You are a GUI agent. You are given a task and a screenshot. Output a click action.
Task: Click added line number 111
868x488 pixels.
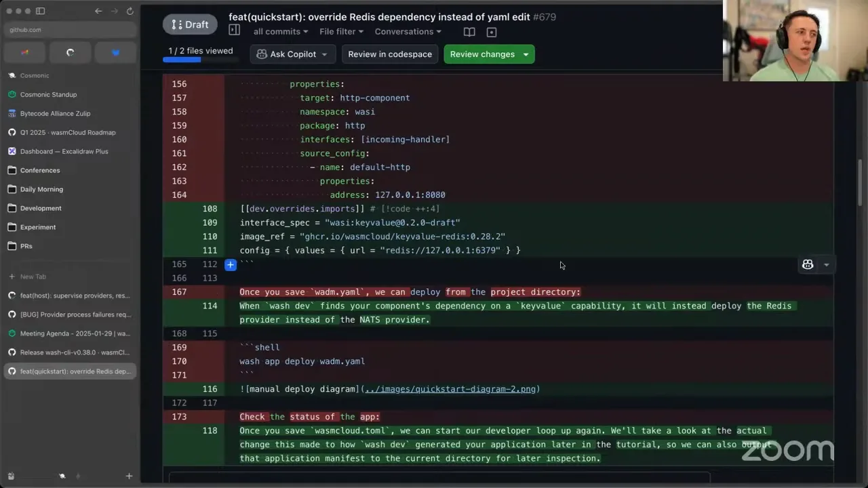(x=210, y=250)
